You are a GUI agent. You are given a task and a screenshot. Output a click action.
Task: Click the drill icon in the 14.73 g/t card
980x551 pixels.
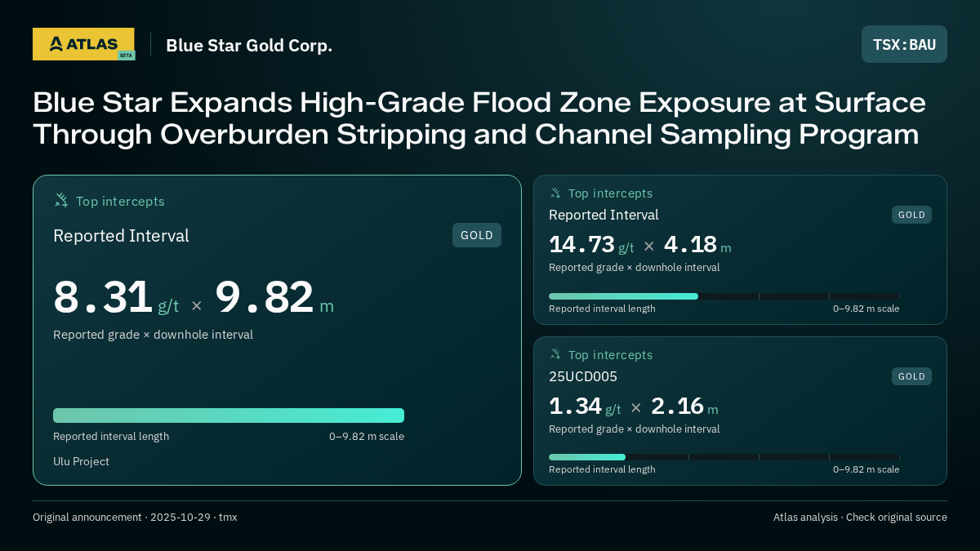pos(555,193)
